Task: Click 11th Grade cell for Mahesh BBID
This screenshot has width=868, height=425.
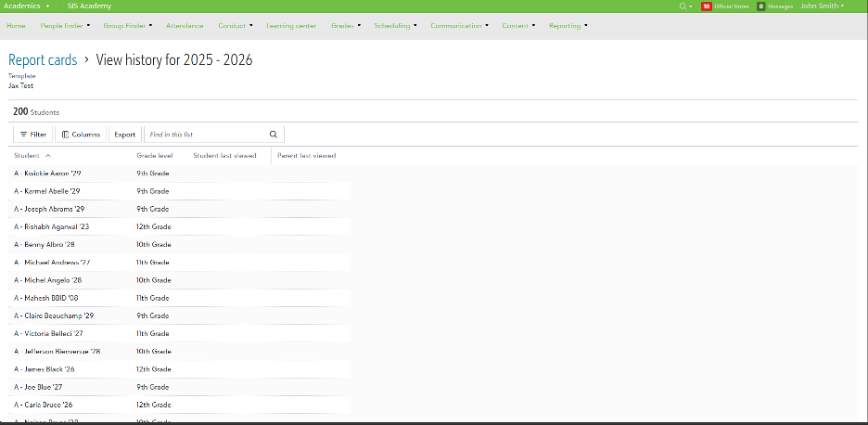Action: (x=153, y=298)
